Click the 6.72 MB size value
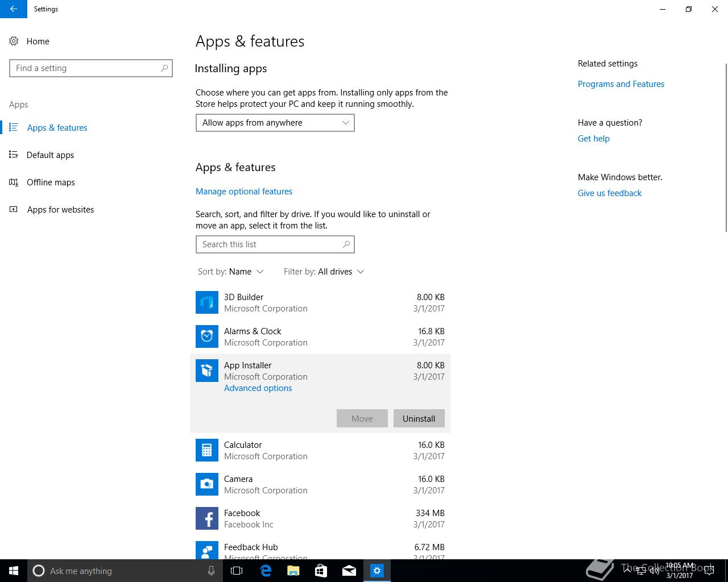728x582 pixels. click(x=429, y=547)
